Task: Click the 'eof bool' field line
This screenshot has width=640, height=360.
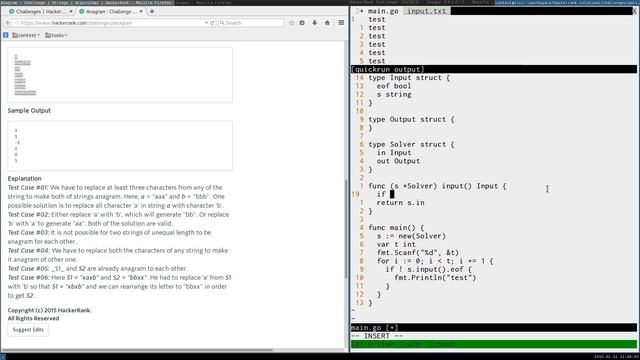Action: pyautogui.click(x=394, y=86)
